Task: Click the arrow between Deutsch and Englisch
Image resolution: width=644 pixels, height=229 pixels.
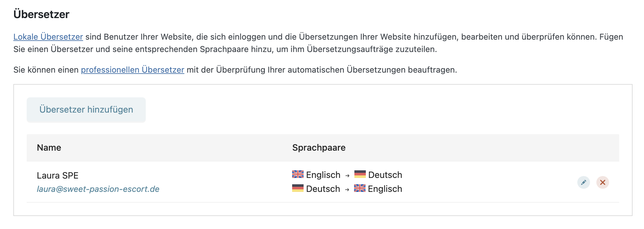Action: click(x=347, y=189)
